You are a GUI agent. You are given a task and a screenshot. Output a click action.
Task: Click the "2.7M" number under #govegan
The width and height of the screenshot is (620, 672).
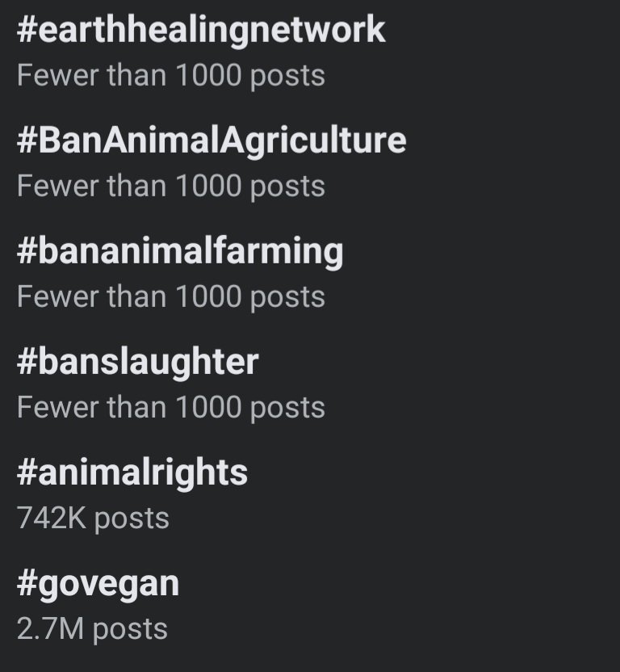(50, 628)
